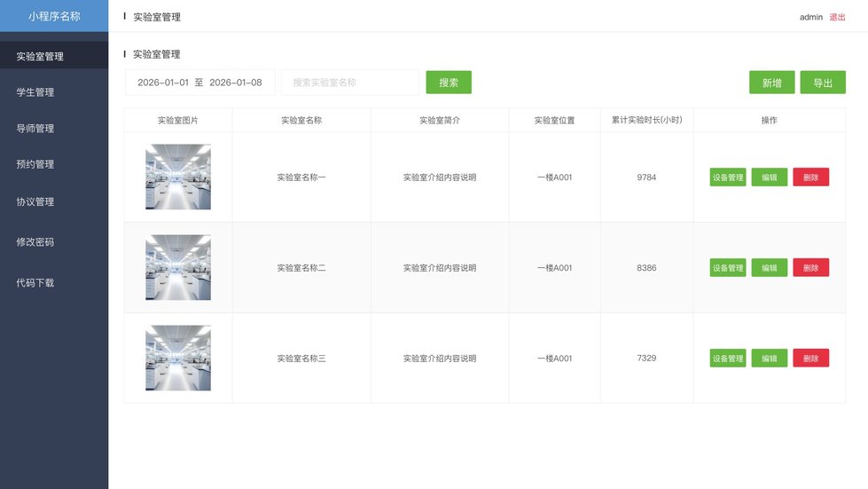Click the duration value 9784
This screenshot has width=868, height=489.
[646, 177]
